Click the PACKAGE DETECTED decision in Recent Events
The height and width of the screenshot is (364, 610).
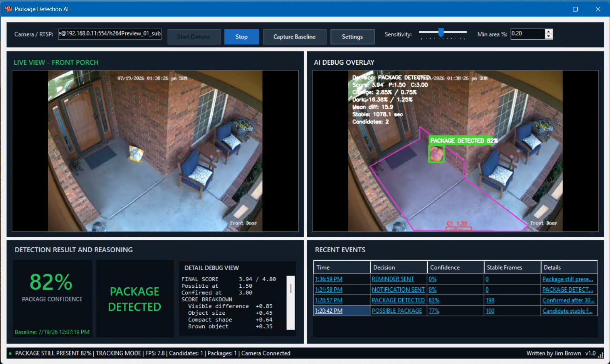398,300
